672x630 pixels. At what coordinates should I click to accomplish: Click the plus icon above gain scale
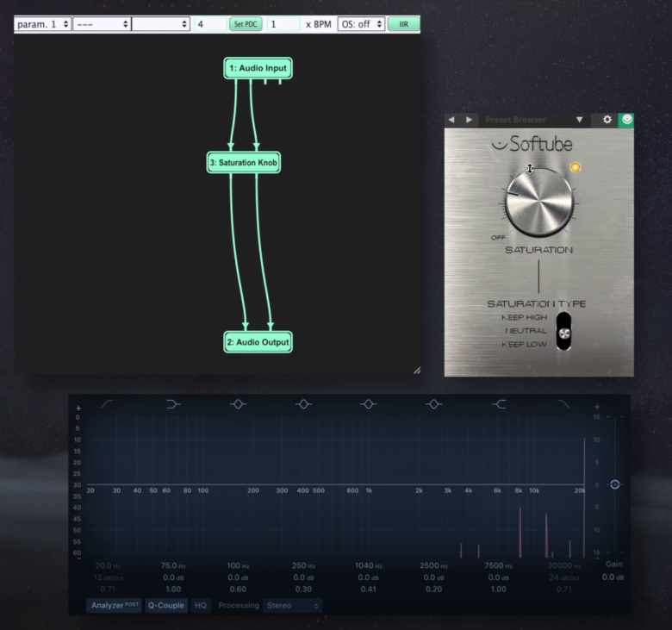coord(597,407)
